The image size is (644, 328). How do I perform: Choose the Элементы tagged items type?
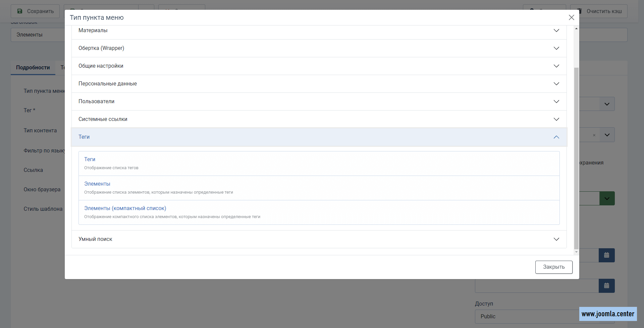click(97, 184)
